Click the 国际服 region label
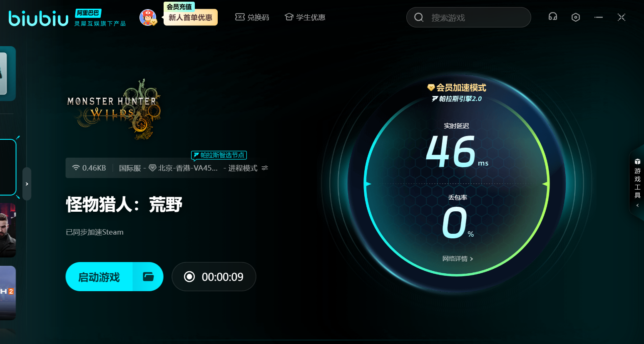This screenshot has height=344, width=644. 130,168
